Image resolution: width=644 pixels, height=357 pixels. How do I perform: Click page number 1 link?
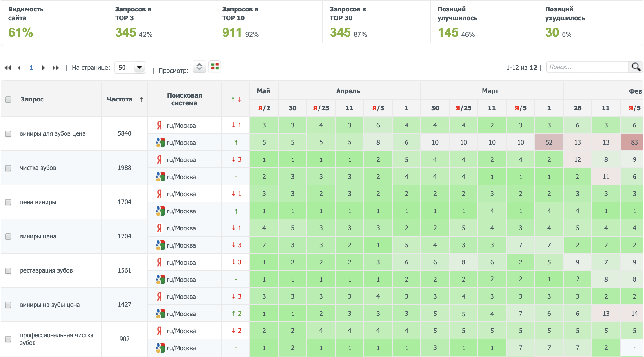(31, 68)
